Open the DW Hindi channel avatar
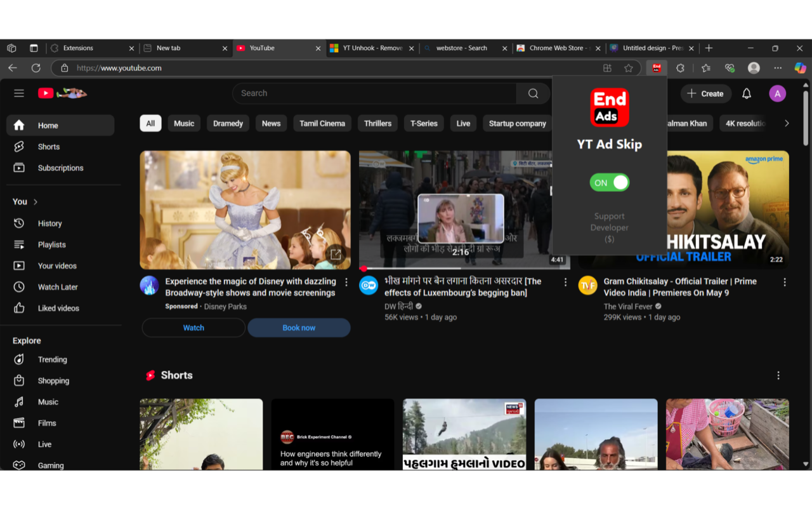The image size is (812, 508). coord(369,286)
